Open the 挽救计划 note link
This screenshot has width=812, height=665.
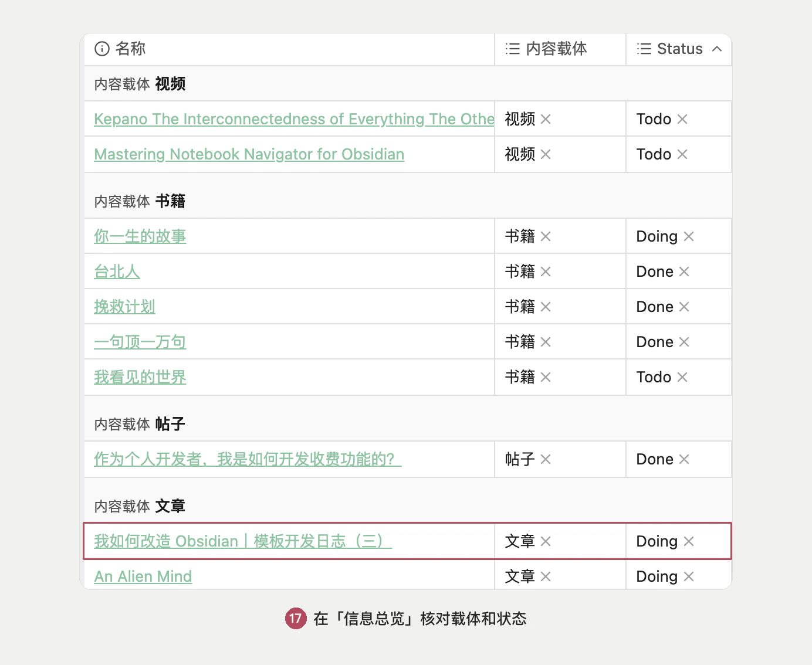click(124, 307)
